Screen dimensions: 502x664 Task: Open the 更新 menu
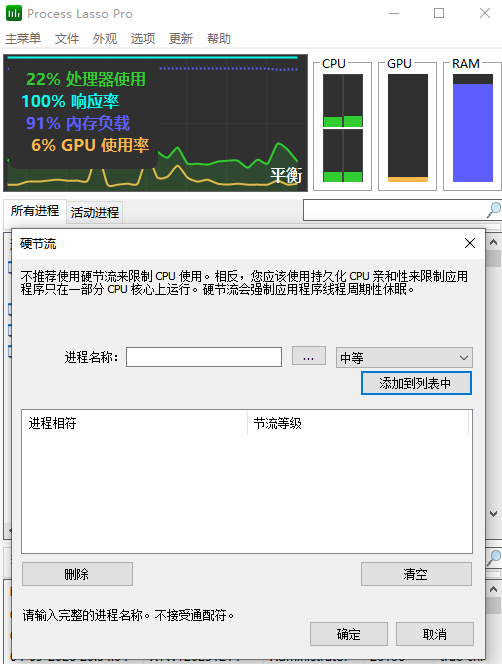181,39
